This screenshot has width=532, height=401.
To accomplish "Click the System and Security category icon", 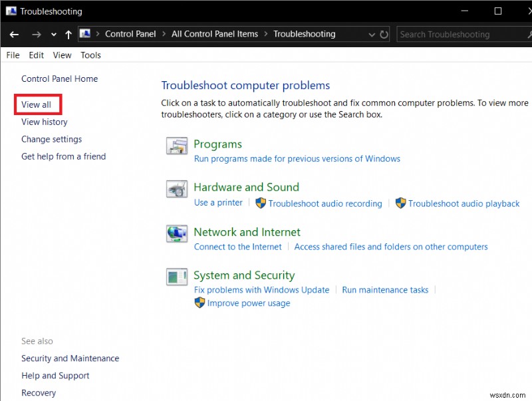I will 177,277.
